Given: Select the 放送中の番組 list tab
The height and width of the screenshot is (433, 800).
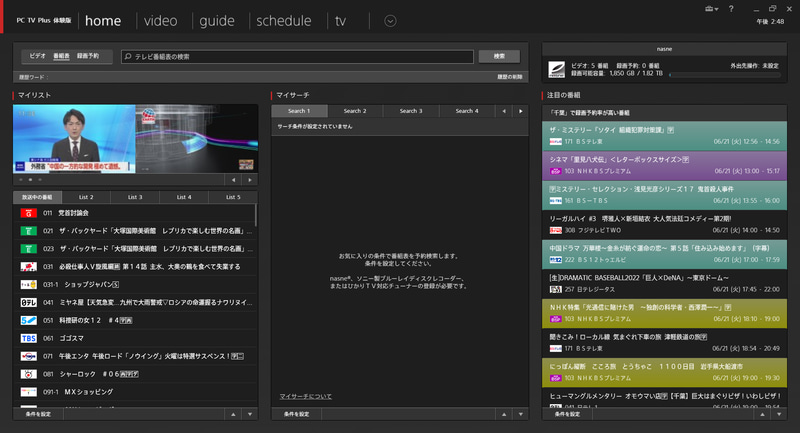Looking at the screenshot, I should [37, 197].
